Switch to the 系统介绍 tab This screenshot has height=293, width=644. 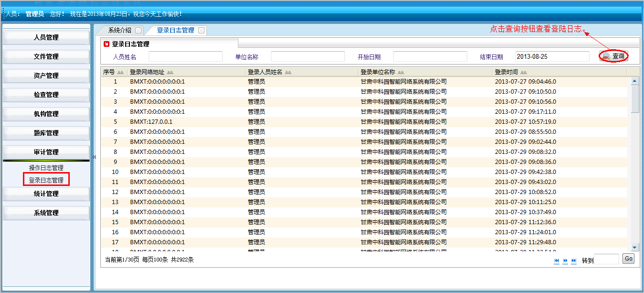coord(119,30)
